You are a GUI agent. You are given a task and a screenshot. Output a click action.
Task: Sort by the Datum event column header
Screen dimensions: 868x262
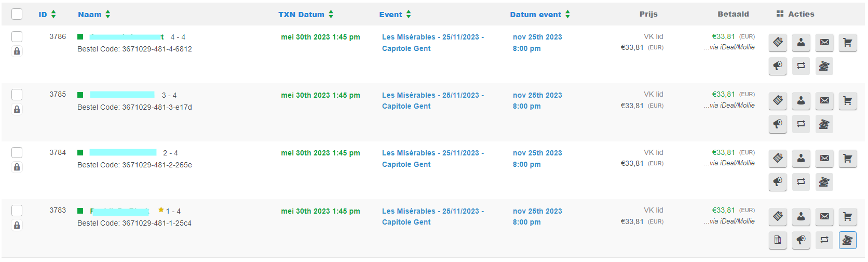click(540, 15)
